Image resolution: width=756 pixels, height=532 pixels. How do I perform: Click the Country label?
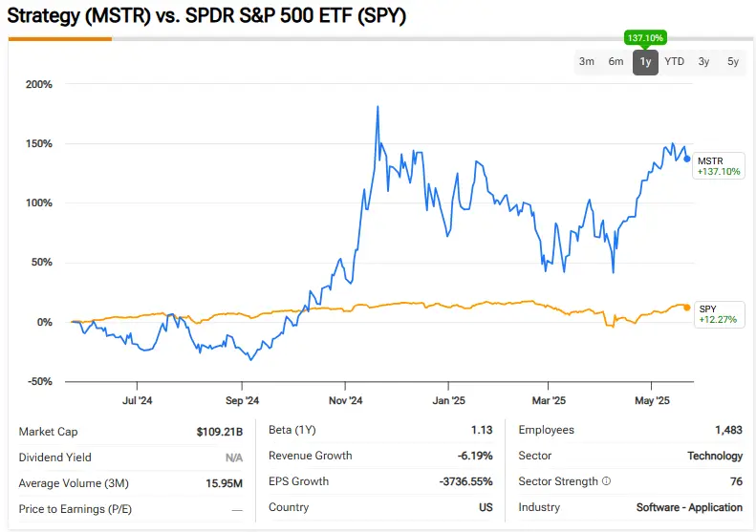pyautogui.click(x=289, y=507)
